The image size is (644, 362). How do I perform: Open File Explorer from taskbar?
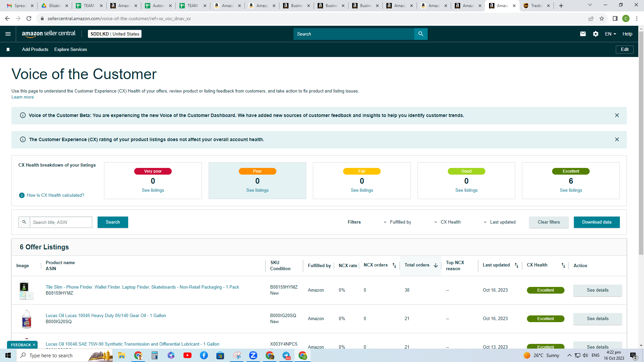pyautogui.click(x=121, y=355)
